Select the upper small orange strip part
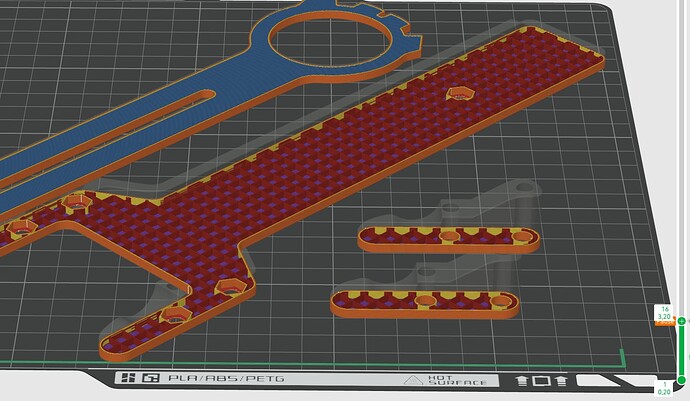The height and width of the screenshot is (401, 690). (x=448, y=237)
